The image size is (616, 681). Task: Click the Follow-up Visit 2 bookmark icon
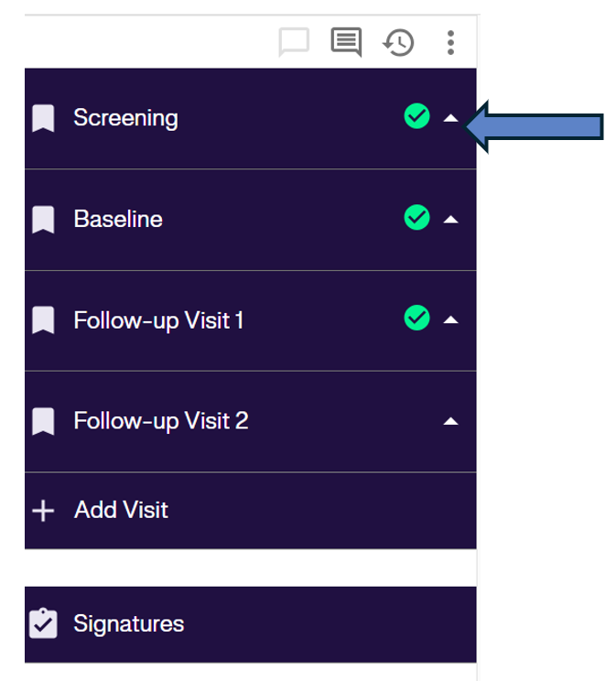(43, 421)
